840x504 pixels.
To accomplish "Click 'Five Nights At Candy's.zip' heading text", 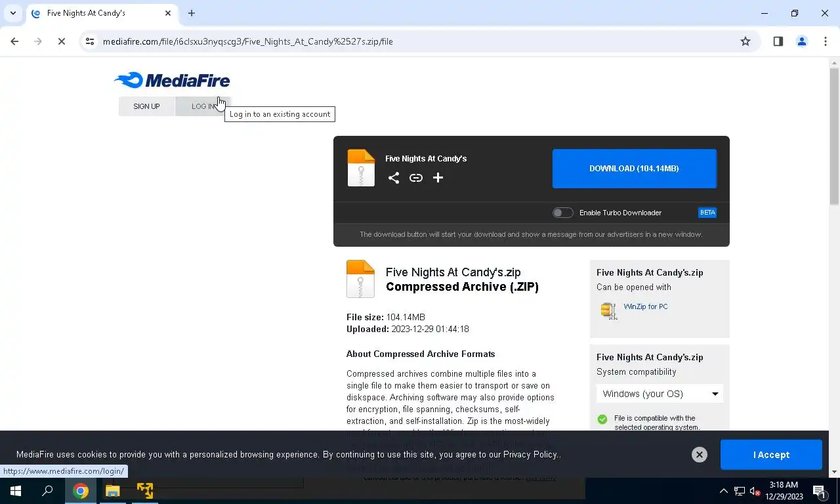I will [x=453, y=272].
